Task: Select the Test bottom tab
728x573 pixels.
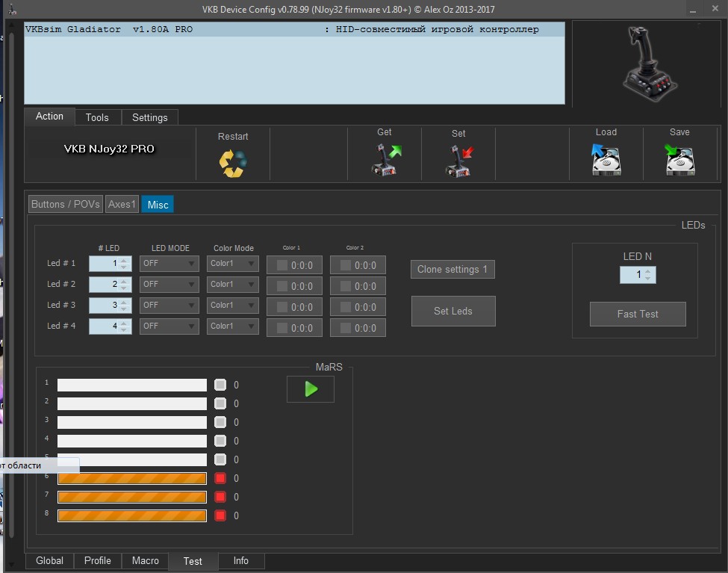Action: 193,561
